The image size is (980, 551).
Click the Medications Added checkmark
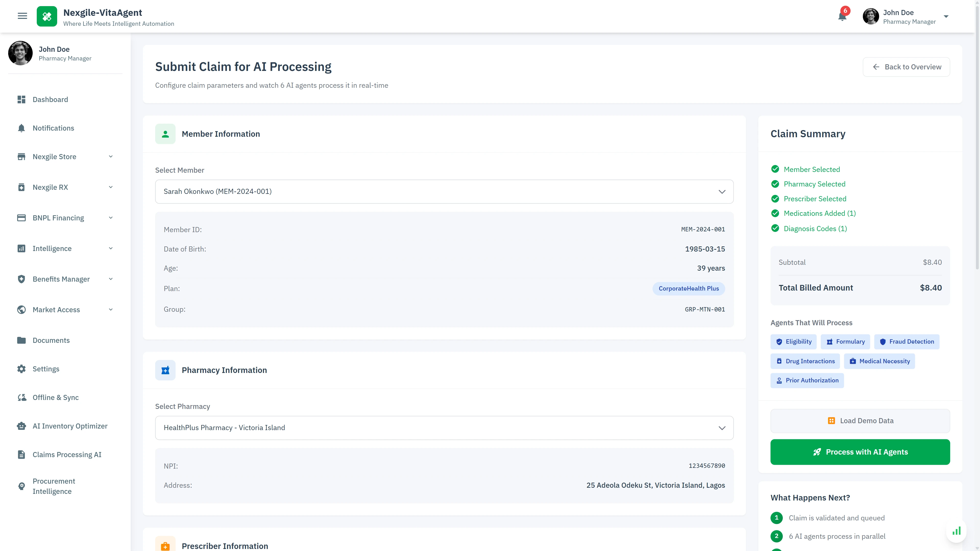[776, 213]
